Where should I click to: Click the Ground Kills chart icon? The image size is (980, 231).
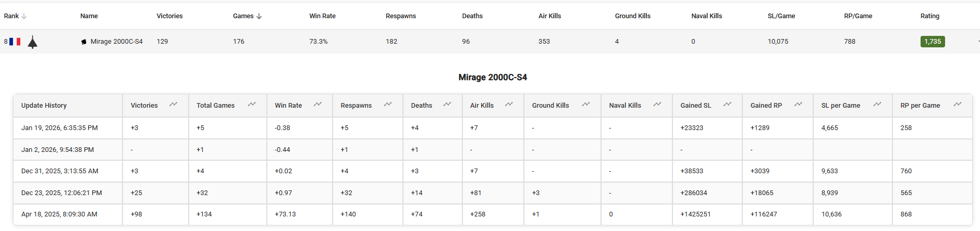click(586, 105)
